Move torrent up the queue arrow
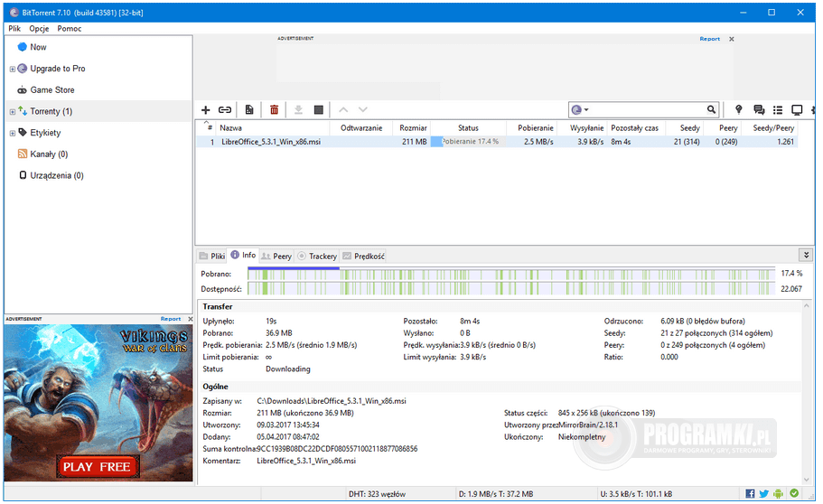823x504 pixels. pos(343,109)
